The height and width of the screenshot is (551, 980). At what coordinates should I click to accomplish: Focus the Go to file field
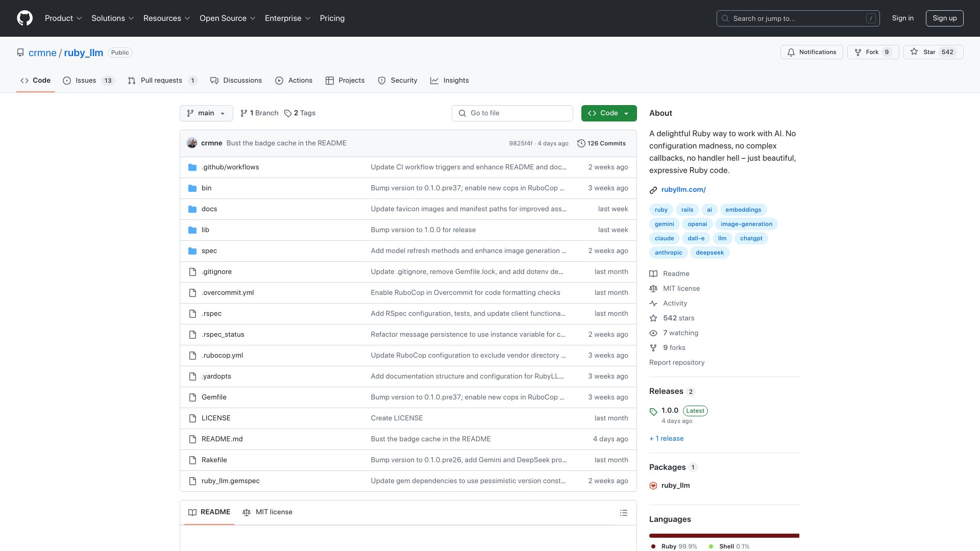pos(512,113)
